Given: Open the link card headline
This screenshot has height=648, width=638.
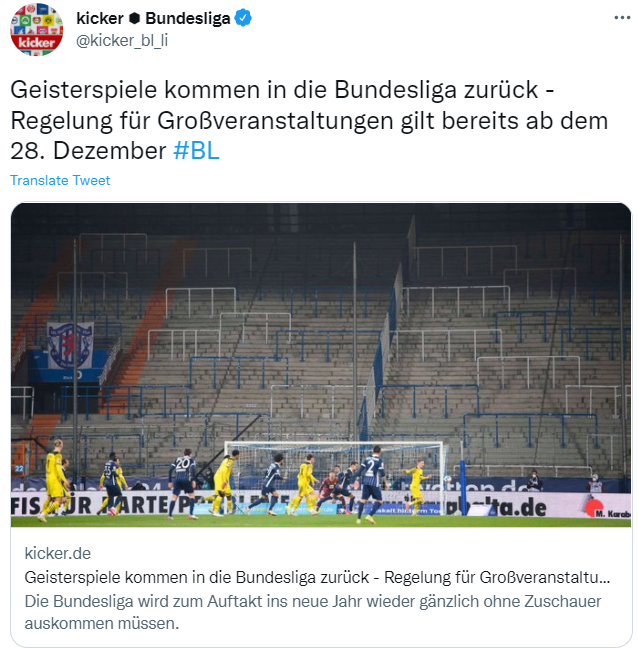Looking at the screenshot, I should click(x=317, y=577).
